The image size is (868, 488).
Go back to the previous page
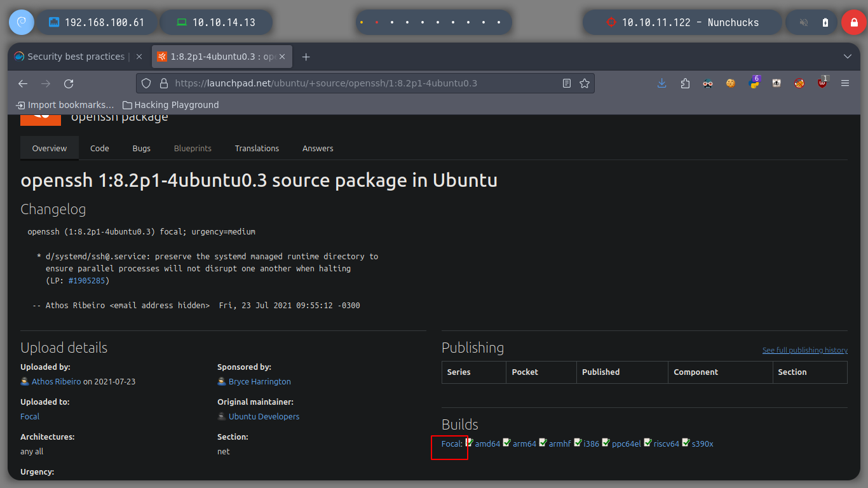[23, 83]
